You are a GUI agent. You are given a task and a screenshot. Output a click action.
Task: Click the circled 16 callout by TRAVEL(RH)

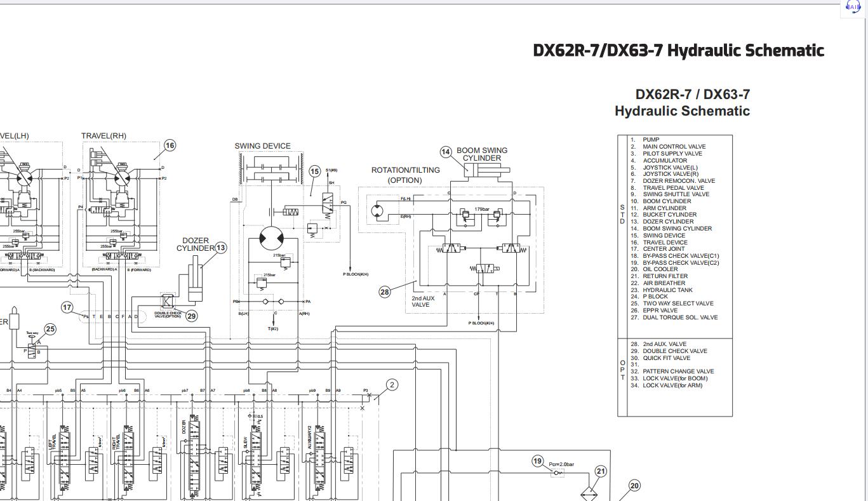point(170,145)
